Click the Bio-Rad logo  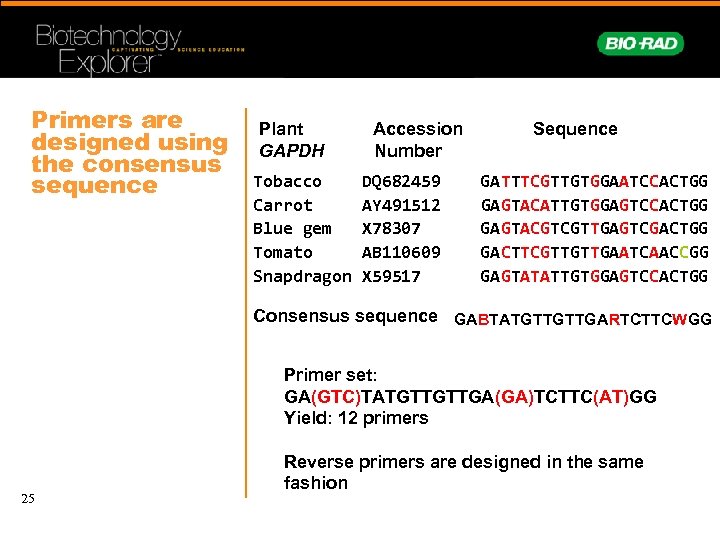coord(641,44)
